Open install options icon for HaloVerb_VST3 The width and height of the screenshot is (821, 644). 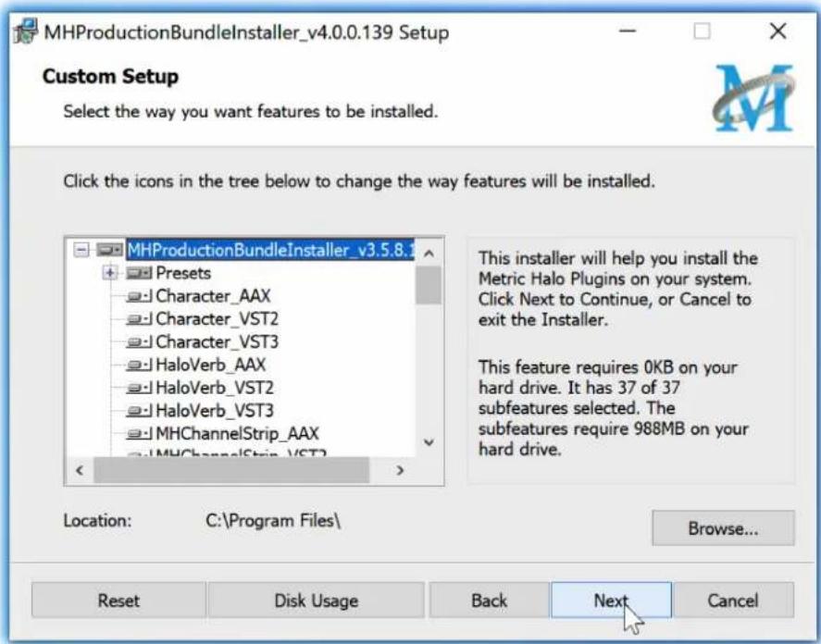139,411
